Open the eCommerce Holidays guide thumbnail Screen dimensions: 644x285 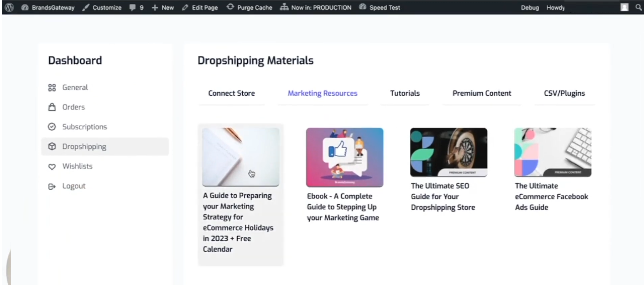click(241, 157)
